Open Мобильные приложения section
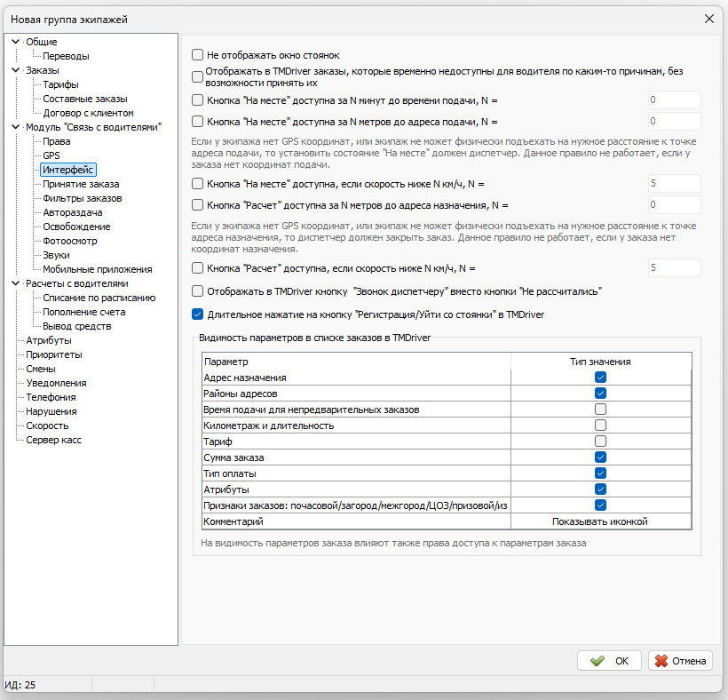728x700 pixels. coord(97,269)
